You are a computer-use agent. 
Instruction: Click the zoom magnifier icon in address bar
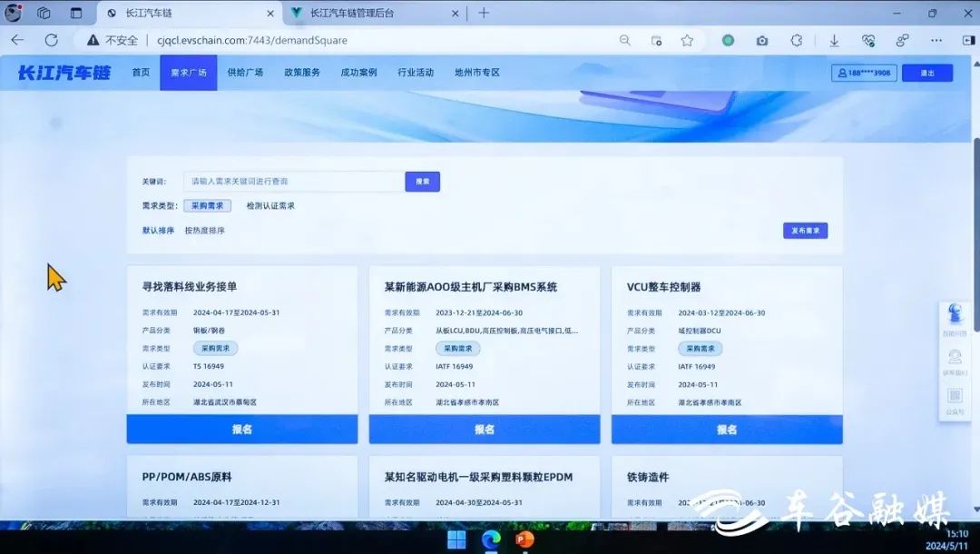pyautogui.click(x=625, y=40)
